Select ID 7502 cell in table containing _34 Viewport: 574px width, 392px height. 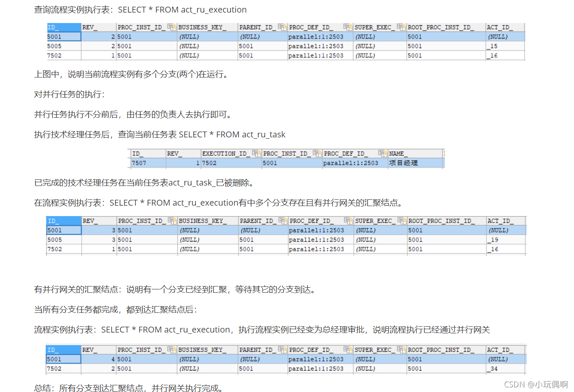tap(64, 369)
